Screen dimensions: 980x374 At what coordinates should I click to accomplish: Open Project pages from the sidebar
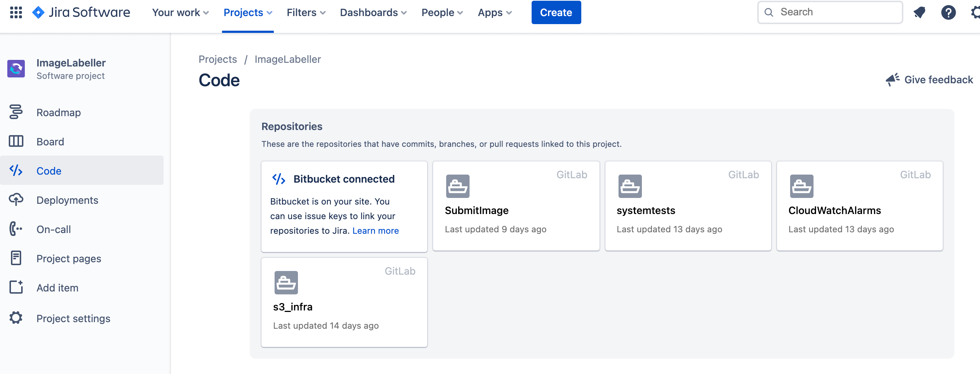coord(16,258)
